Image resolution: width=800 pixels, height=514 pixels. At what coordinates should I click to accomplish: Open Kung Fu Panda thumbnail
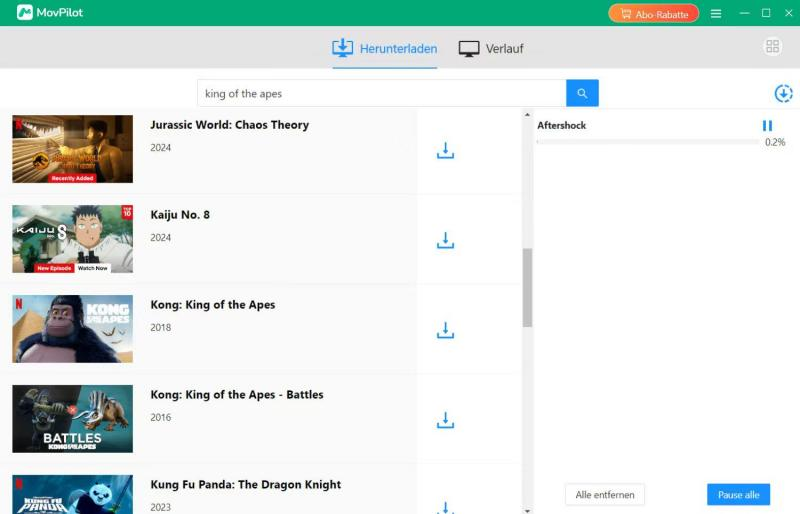[x=72, y=494]
